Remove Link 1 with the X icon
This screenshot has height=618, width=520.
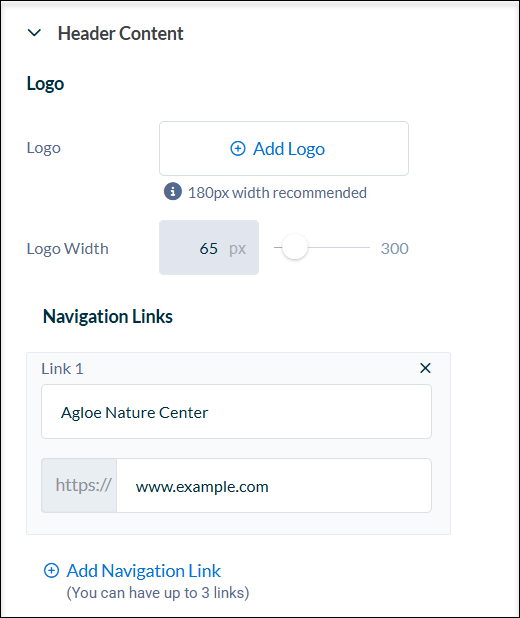point(425,368)
